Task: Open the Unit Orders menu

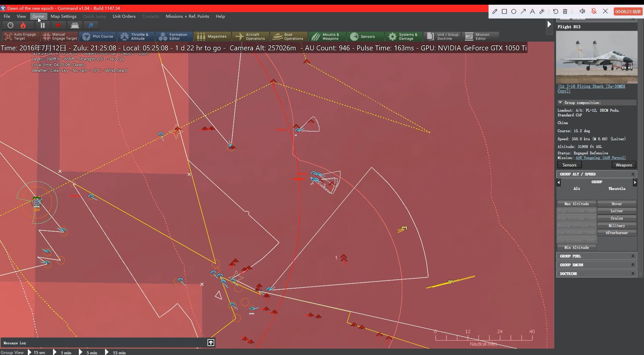Action: [124, 16]
